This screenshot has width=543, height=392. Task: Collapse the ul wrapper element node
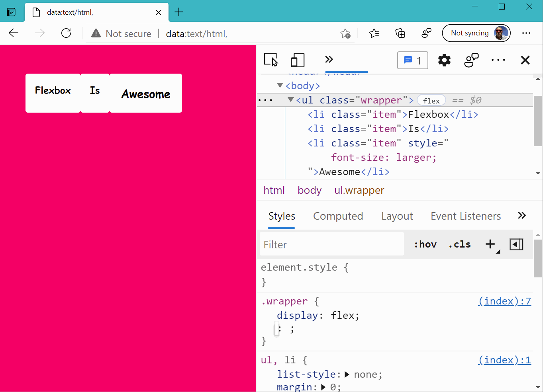pyautogui.click(x=291, y=100)
